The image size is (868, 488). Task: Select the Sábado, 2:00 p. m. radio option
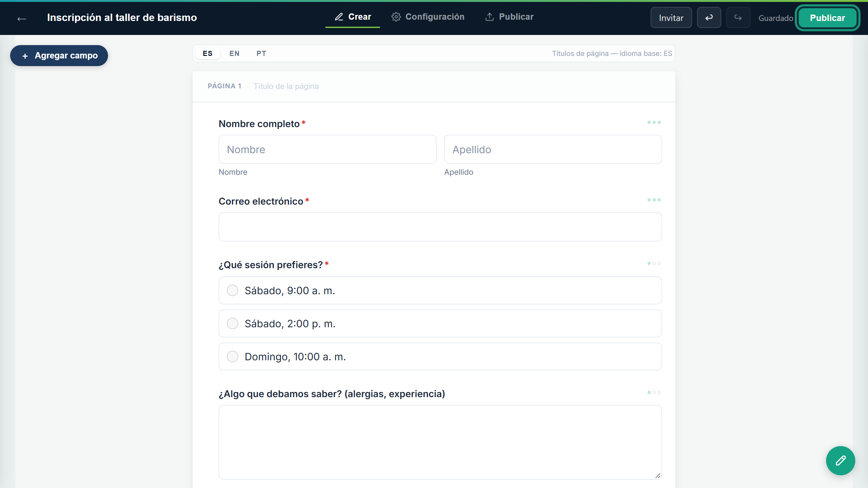point(440,323)
